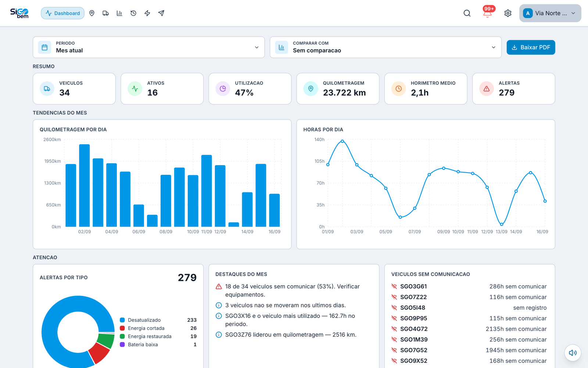The height and width of the screenshot is (368, 588).
Task: Click '1945h sem comunicar' text
Action: [516, 350]
